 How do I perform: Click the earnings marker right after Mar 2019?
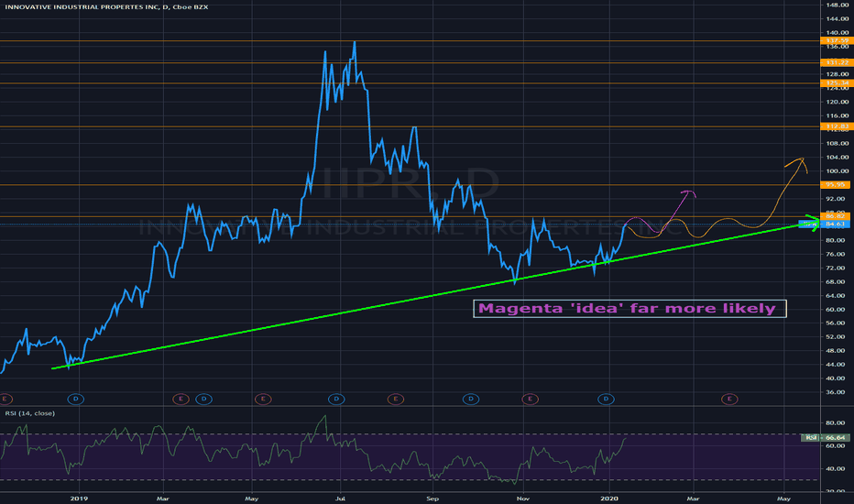pos(181,399)
